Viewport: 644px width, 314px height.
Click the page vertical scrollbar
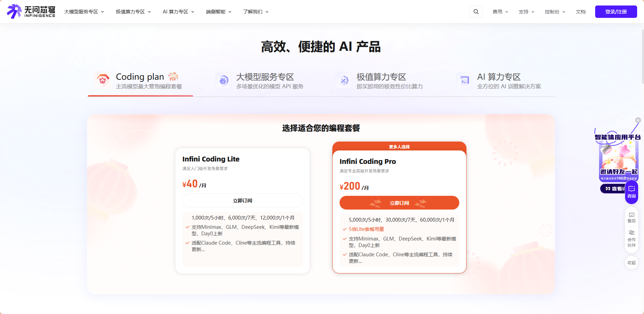642,57
